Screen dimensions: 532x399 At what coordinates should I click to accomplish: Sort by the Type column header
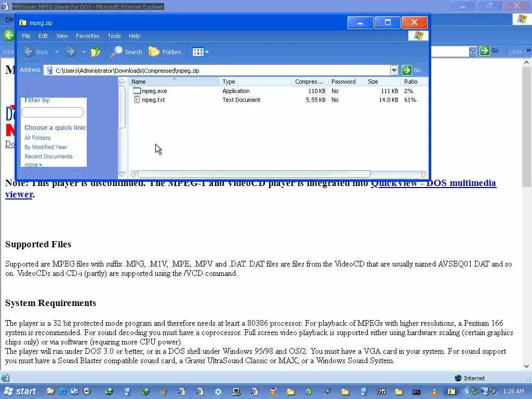click(x=256, y=82)
